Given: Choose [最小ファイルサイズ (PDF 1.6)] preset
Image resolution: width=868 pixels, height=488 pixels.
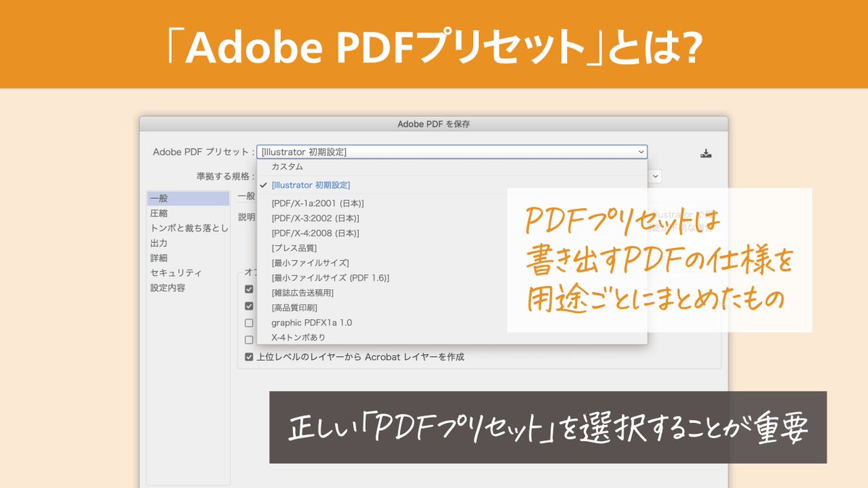Looking at the screenshot, I should (x=452, y=278).
